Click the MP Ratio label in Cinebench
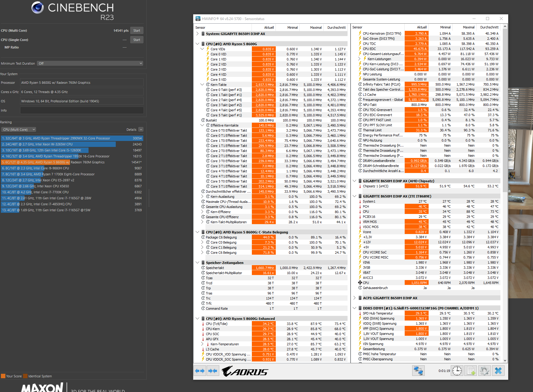This screenshot has height=392, width=533. (x=12, y=47)
